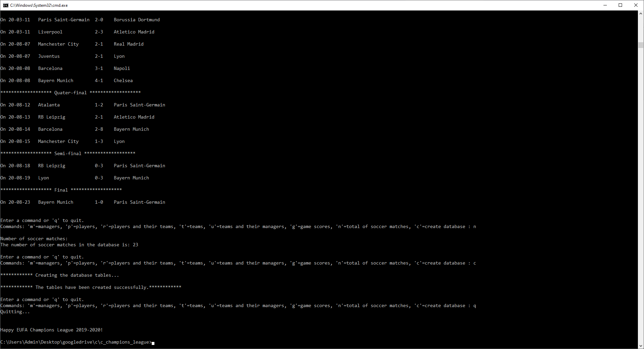This screenshot has height=349, width=644.
Task: Click the Manchester City 2-1 Real Madrid row
Action: (72, 44)
